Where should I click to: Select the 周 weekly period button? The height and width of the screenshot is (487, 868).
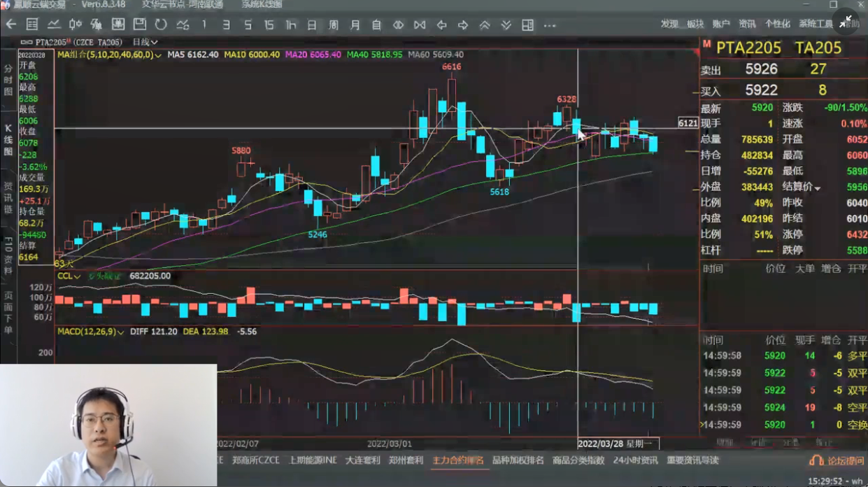click(x=334, y=25)
